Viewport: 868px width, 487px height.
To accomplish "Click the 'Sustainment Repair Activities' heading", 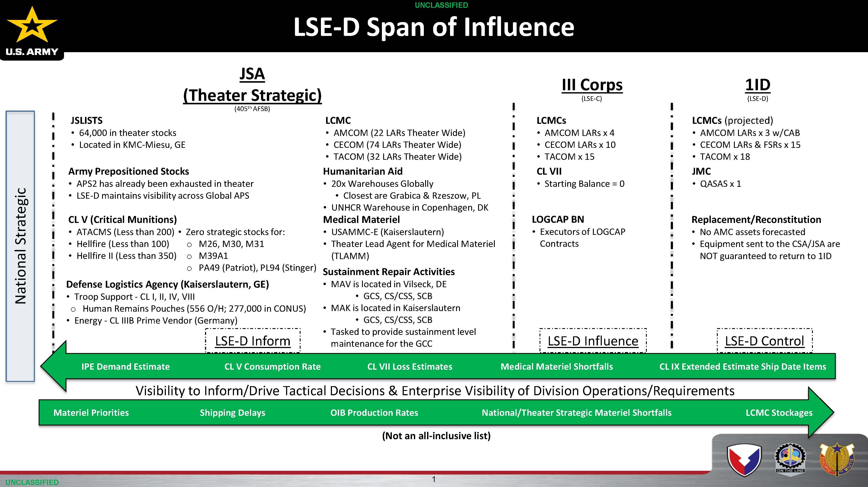I will tap(389, 272).
